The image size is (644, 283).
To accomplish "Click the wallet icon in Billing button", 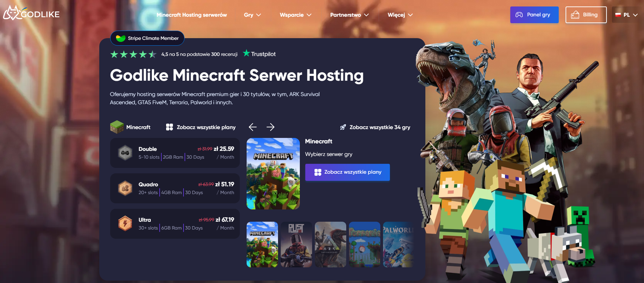I will point(575,15).
